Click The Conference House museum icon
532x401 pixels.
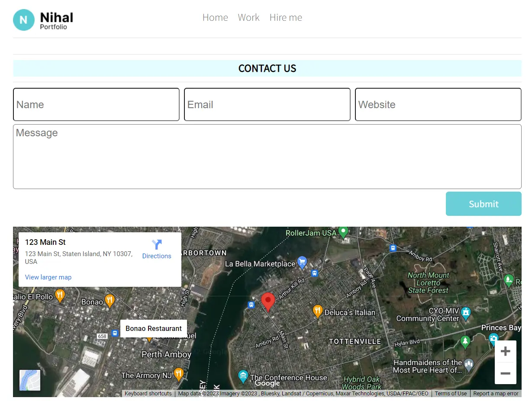click(243, 375)
